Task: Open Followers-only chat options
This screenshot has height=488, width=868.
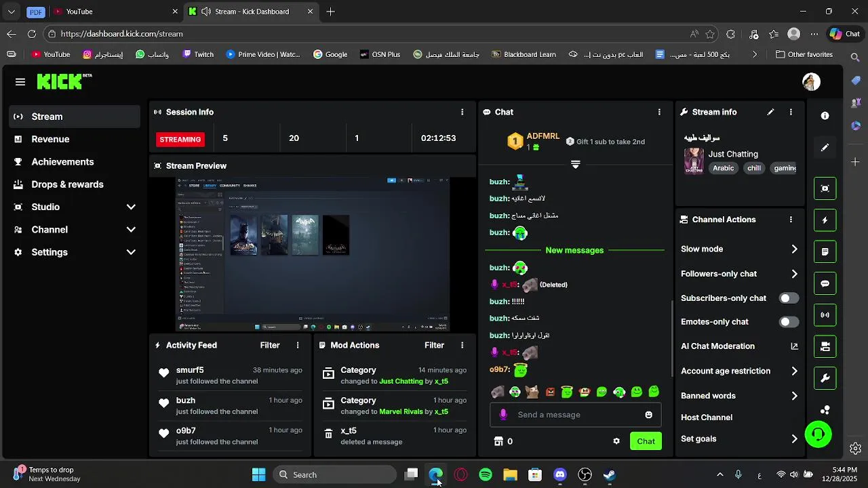Action: point(739,274)
